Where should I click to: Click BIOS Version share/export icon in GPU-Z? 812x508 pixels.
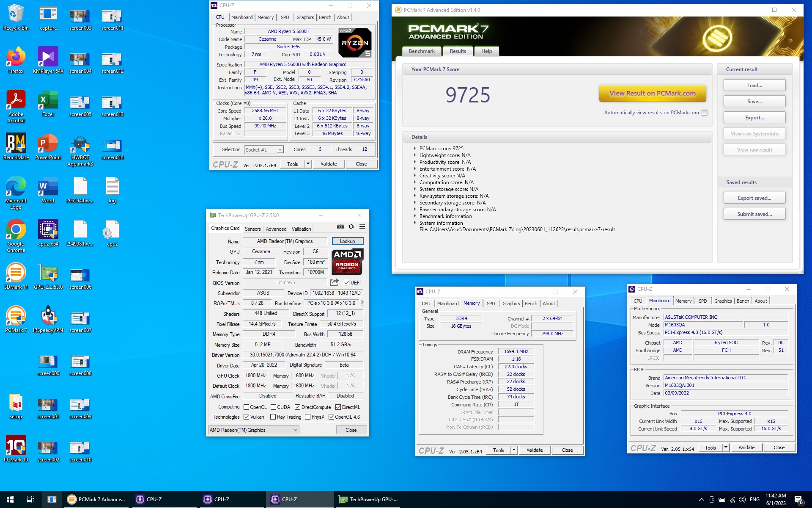(334, 282)
